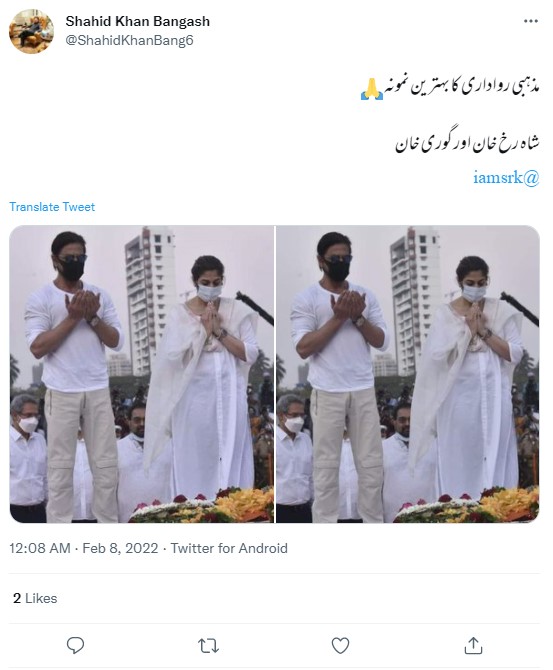Click the display name Shahid Khan Bangash

(x=138, y=21)
